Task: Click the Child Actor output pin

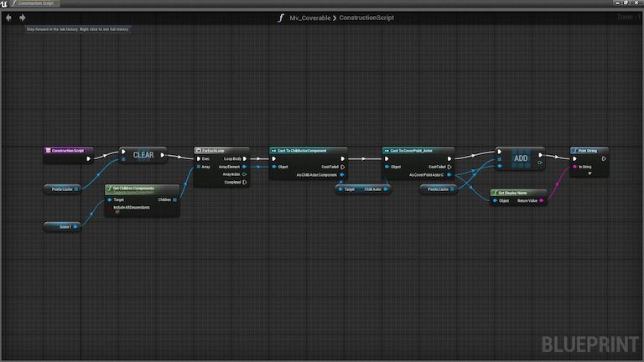Action: 385,189
